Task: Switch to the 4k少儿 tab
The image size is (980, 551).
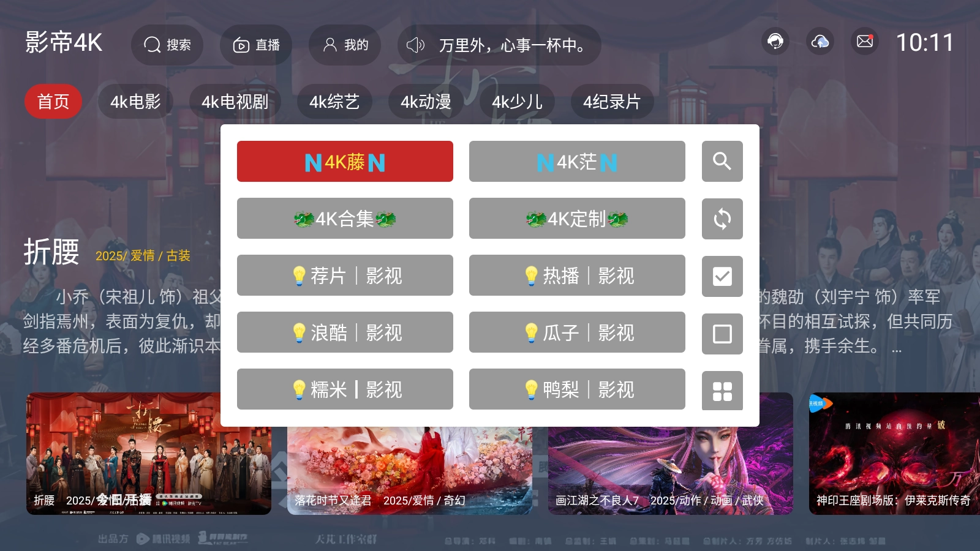Action: [517, 102]
